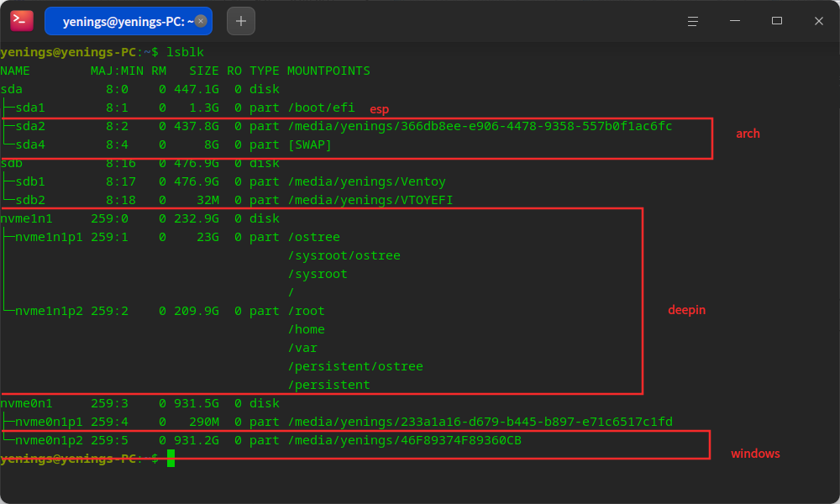Image resolution: width=840 pixels, height=504 pixels.
Task: Click the terminal app icon in title bar
Action: 22,21
